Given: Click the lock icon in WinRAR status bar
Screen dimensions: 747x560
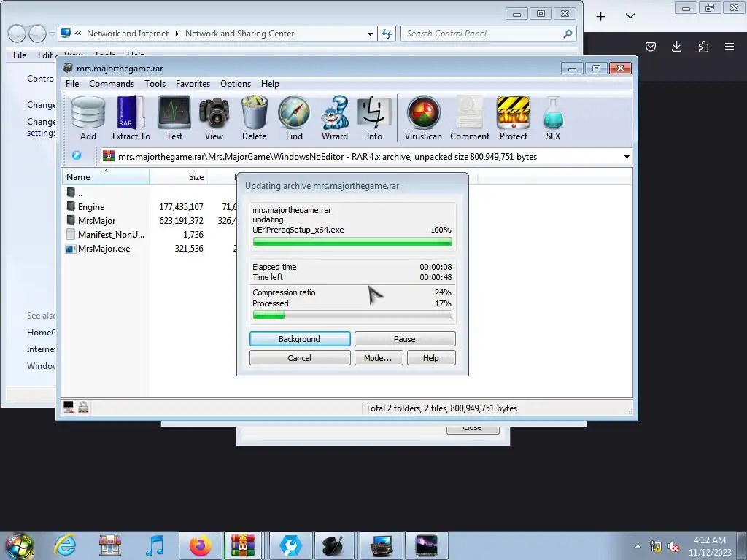Looking at the screenshot, I should 83,407.
